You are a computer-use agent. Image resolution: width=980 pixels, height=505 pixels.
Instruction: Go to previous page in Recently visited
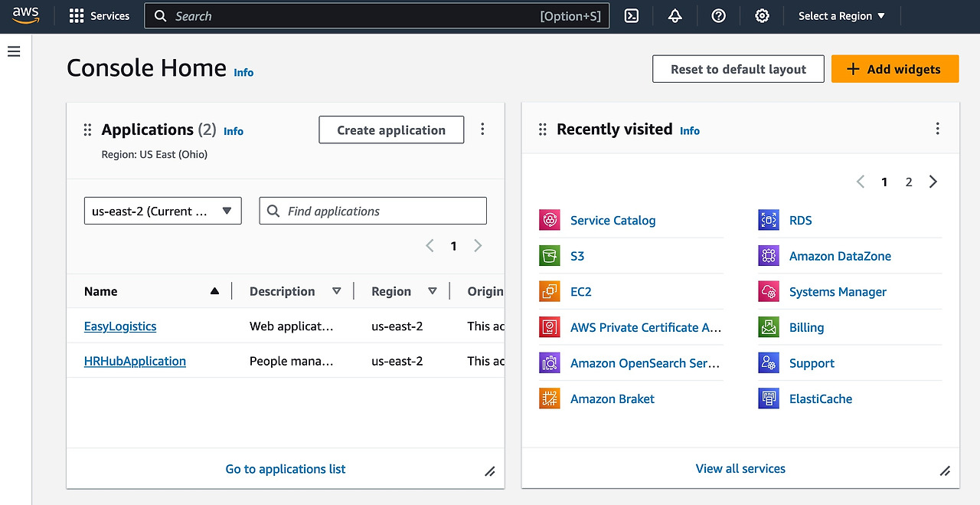click(x=861, y=182)
